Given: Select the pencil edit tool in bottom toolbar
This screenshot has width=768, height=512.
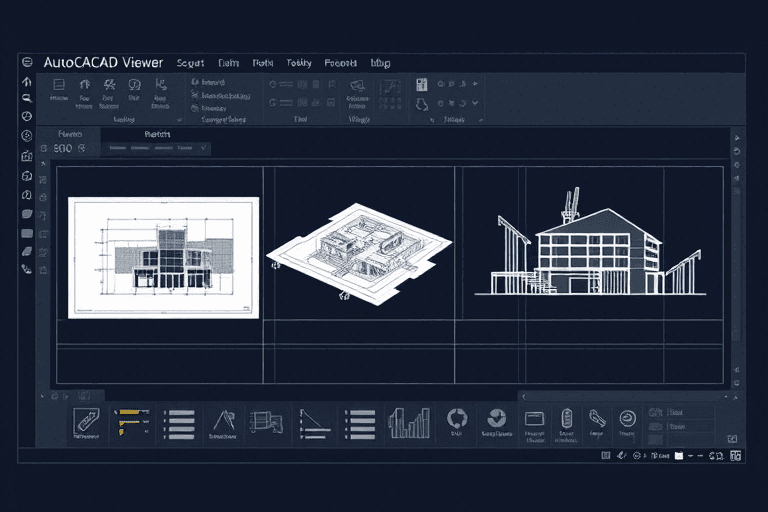Looking at the screenshot, I should click(86, 421).
